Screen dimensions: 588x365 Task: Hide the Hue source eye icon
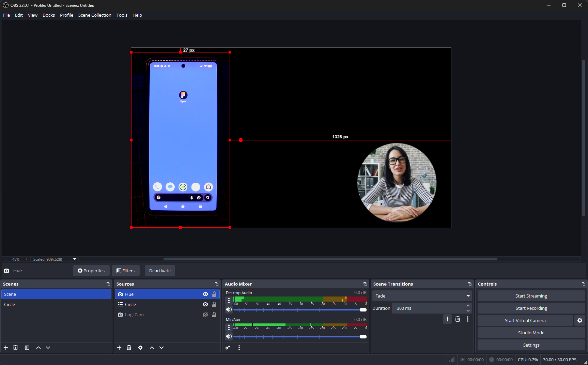[x=205, y=294]
